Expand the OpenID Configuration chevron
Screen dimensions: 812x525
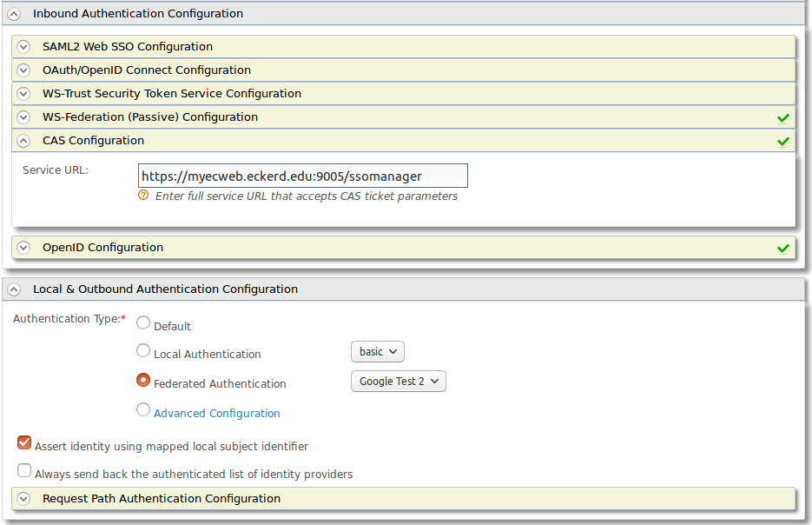point(23,248)
